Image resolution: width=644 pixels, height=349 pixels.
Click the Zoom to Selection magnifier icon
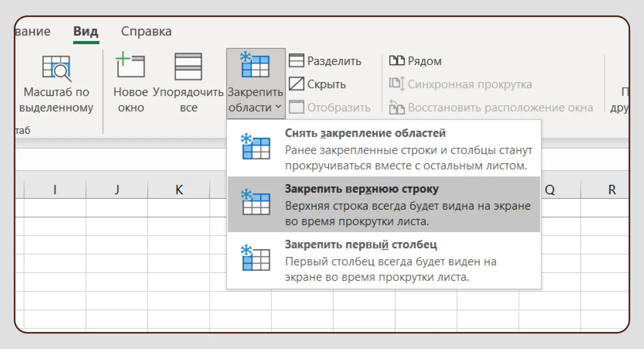pyautogui.click(x=56, y=68)
